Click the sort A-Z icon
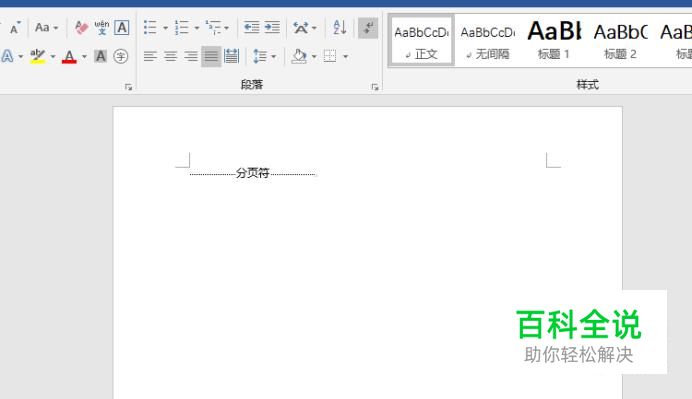This screenshot has width=692, height=399. click(x=340, y=28)
